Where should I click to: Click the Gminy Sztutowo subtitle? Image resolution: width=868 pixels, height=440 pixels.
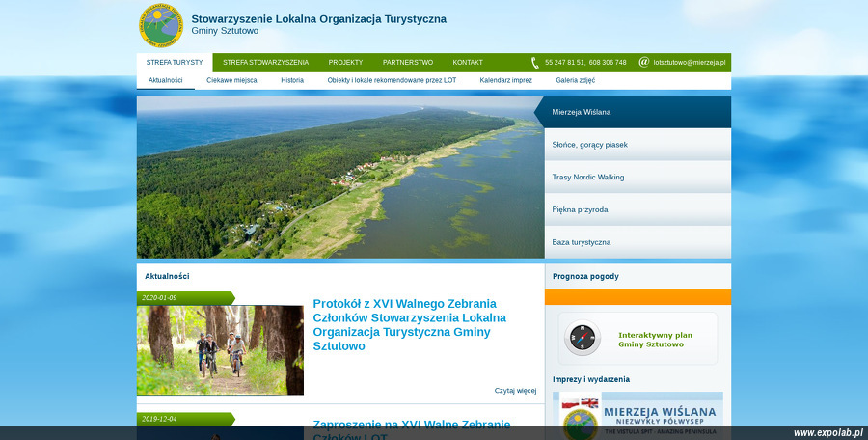[x=225, y=31]
